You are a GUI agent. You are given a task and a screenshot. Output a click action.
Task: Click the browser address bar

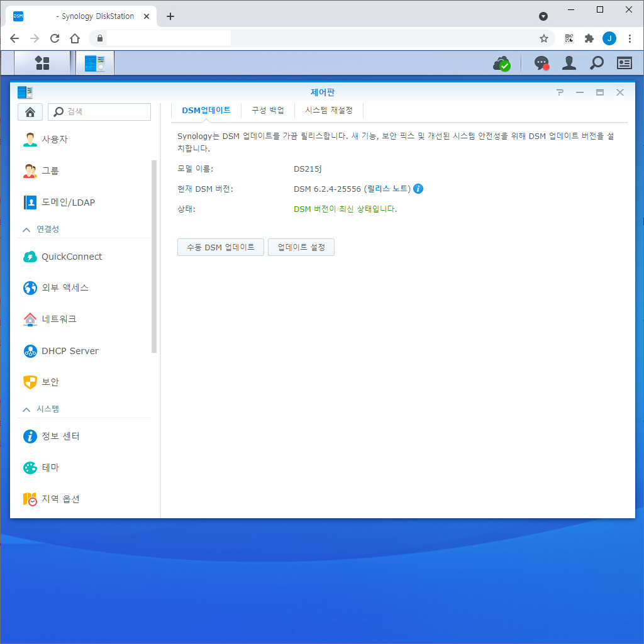321,38
